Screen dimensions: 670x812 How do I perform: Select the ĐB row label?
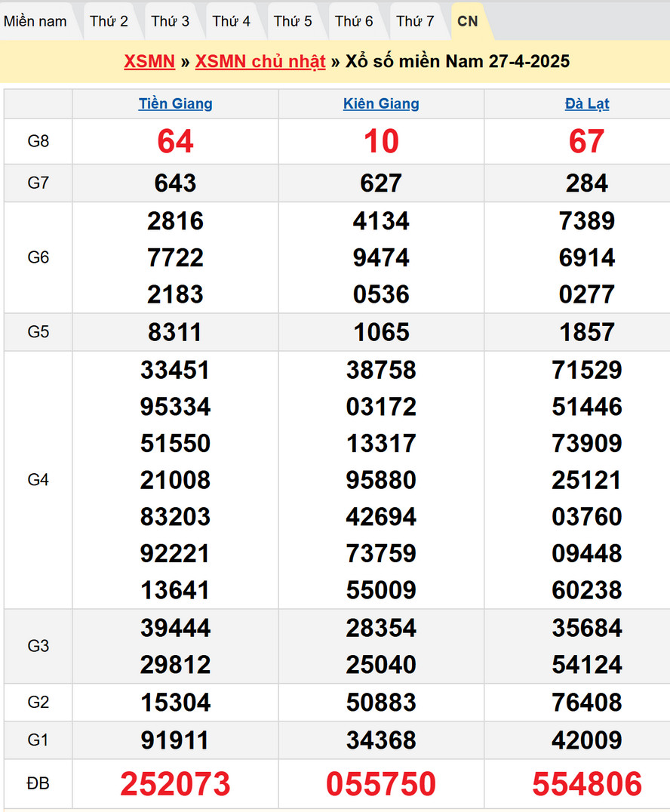pyautogui.click(x=38, y=784)
